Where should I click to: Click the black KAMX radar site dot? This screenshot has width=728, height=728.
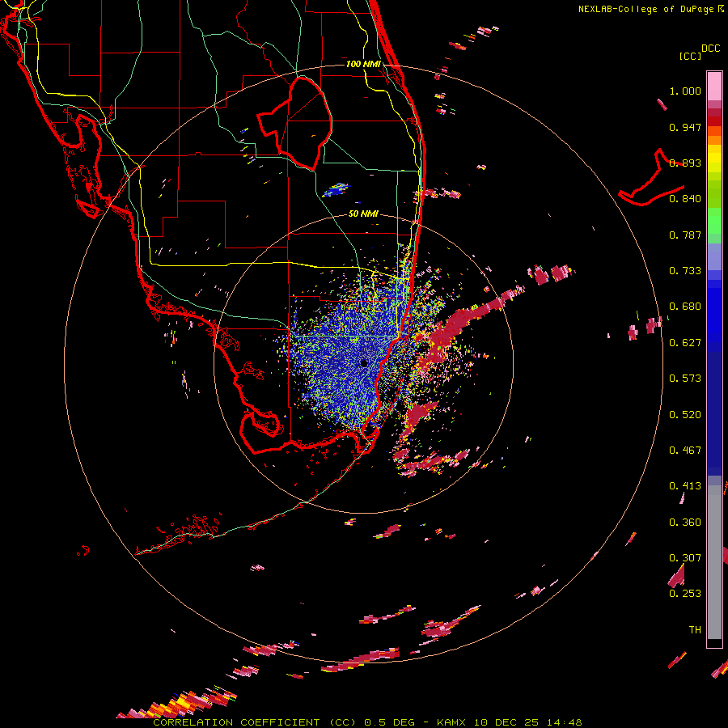(364, 363)
